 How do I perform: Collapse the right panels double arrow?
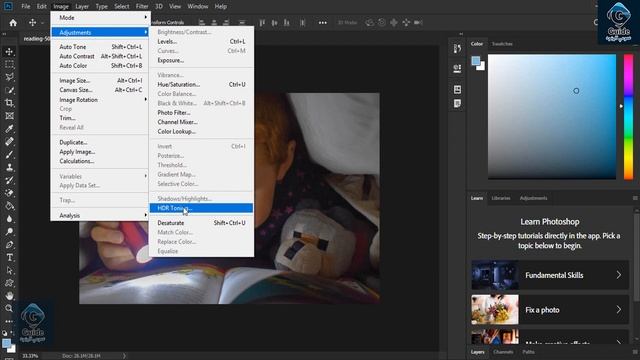pyautogui.click(x=461, y=34)
